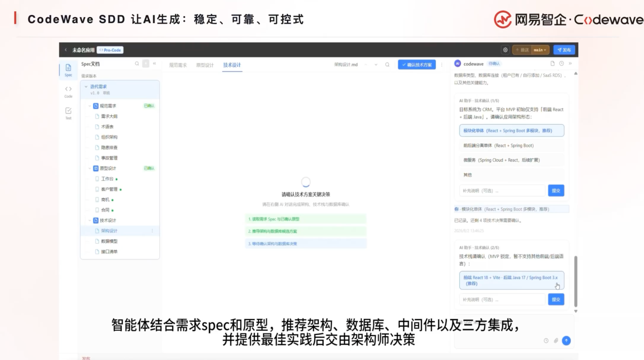Image resolution: width=644 pixels, height=360 pixels.
Task: Submit the 技术确认 (2/5) answer with 提交
Action: pyautogui.click(x=556, y=299)
